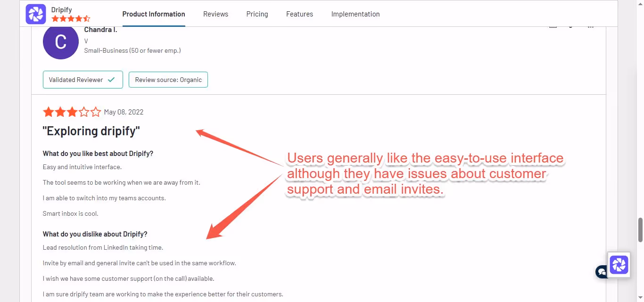The height and width of the screenshot is (302, 644).
Task: Click the May 08, 2022 review date
Action: (124, 112)
